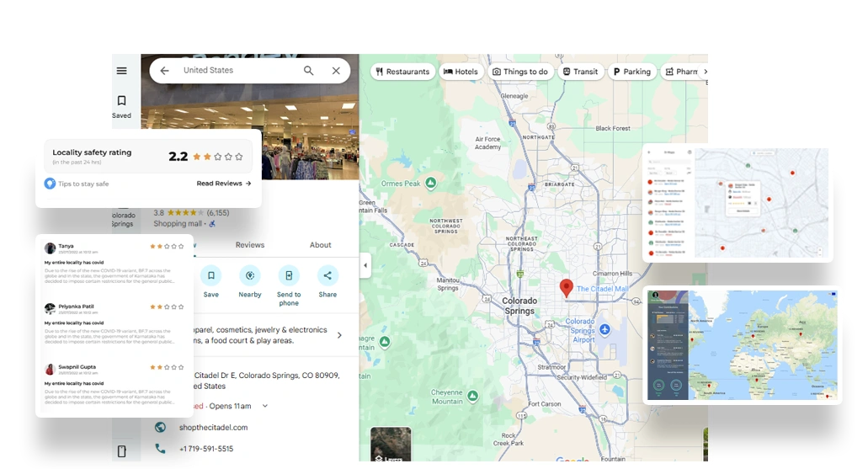
Task: Click the 3.8 star rating reviews count
Action: click(x=217, y=213)
